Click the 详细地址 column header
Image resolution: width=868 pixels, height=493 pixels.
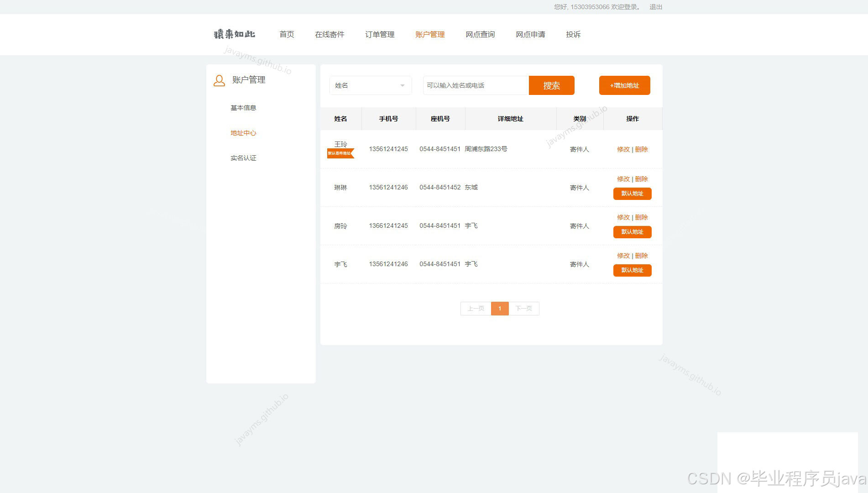tap(510, 119)
